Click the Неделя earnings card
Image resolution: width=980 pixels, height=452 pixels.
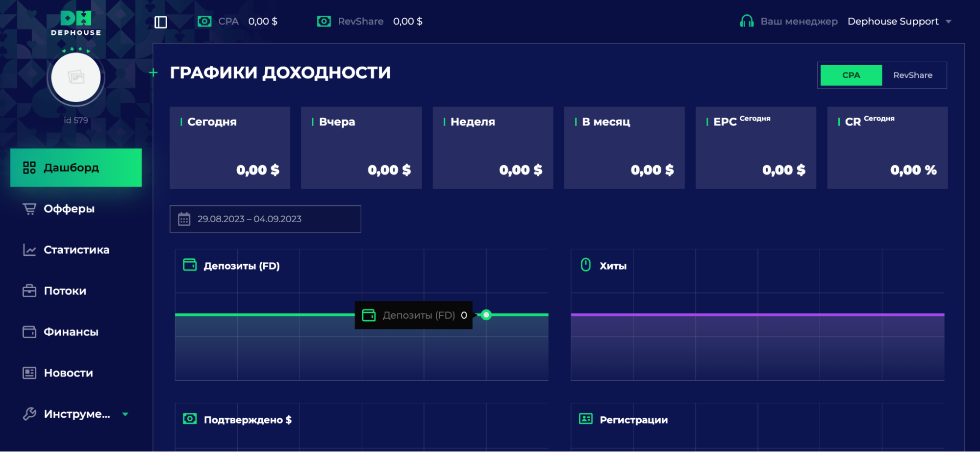coord(493,148)
